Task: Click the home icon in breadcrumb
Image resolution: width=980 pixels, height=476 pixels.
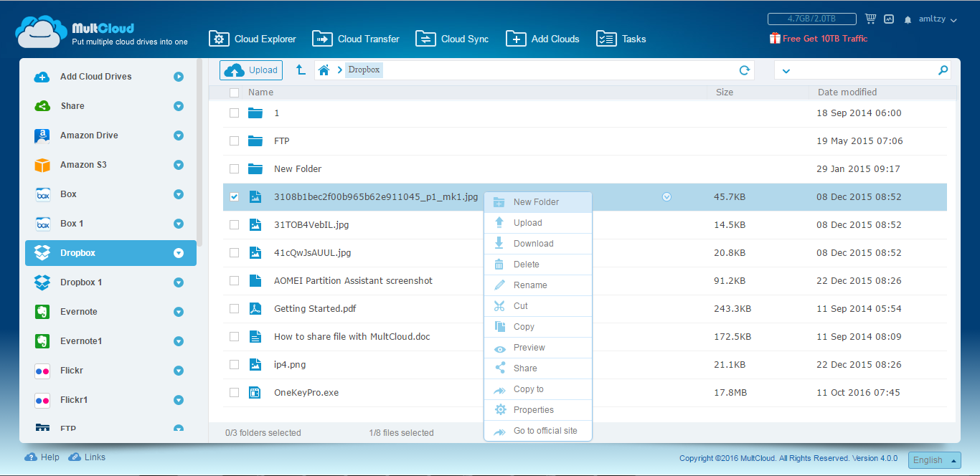Action: 324,70
